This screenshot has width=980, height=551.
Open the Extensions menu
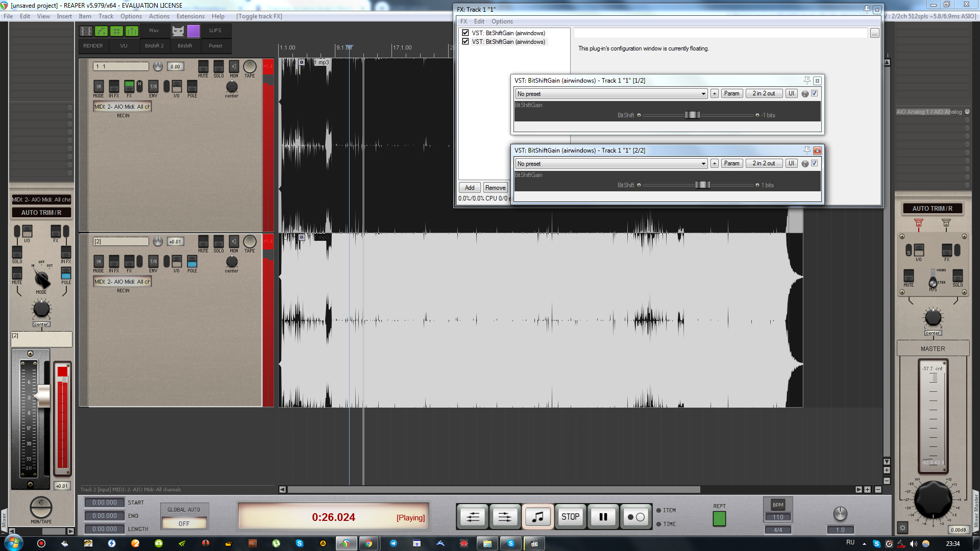pyautogui.click(x=190, y=16)
